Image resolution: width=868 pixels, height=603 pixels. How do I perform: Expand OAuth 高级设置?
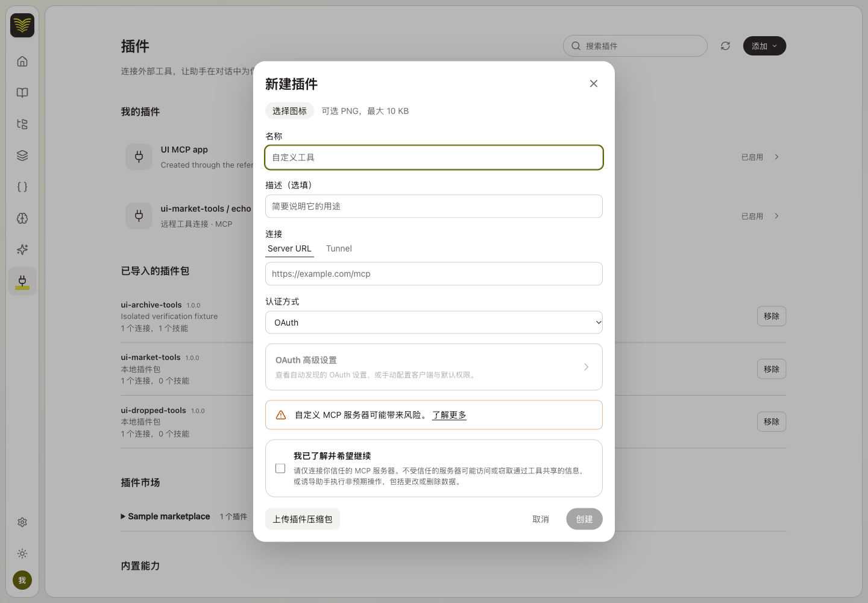click(x=434, y=367)
